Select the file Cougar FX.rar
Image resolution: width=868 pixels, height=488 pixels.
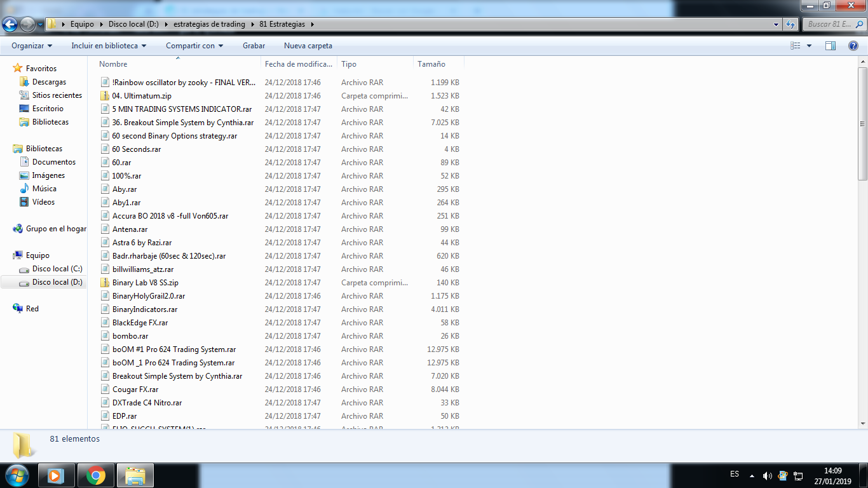pyautogui.click(x=135, y=390)
